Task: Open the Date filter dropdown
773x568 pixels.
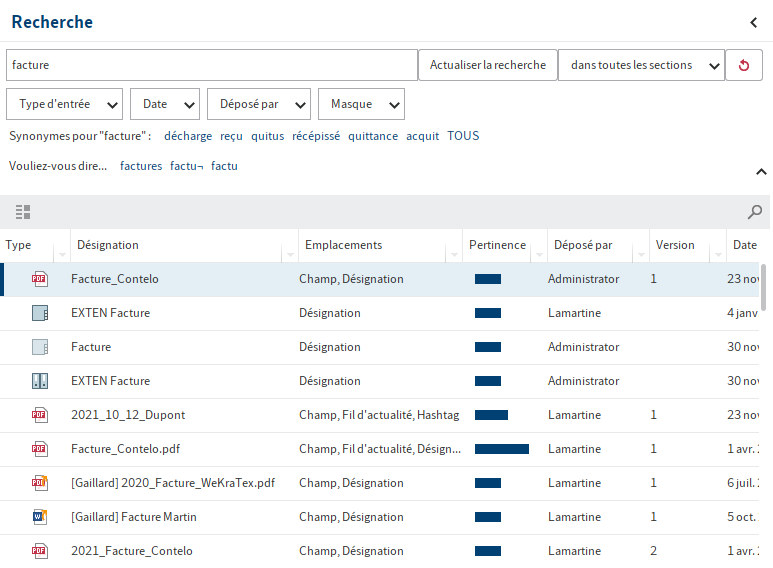Action: (x=165, y=104)
